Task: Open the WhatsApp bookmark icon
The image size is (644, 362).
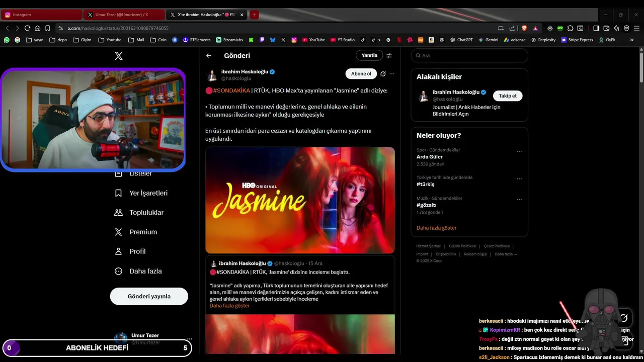Action: click(7, 40)
